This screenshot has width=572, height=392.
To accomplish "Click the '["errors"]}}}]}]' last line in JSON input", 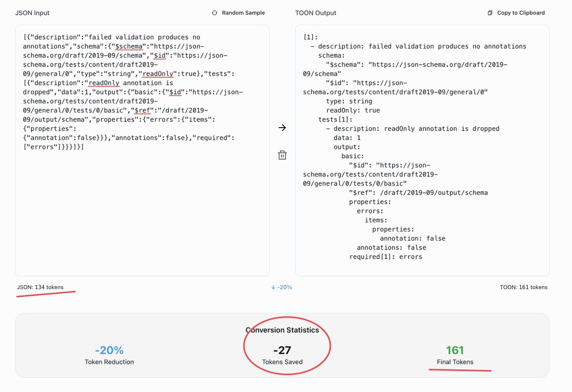I will pos(54,147).
